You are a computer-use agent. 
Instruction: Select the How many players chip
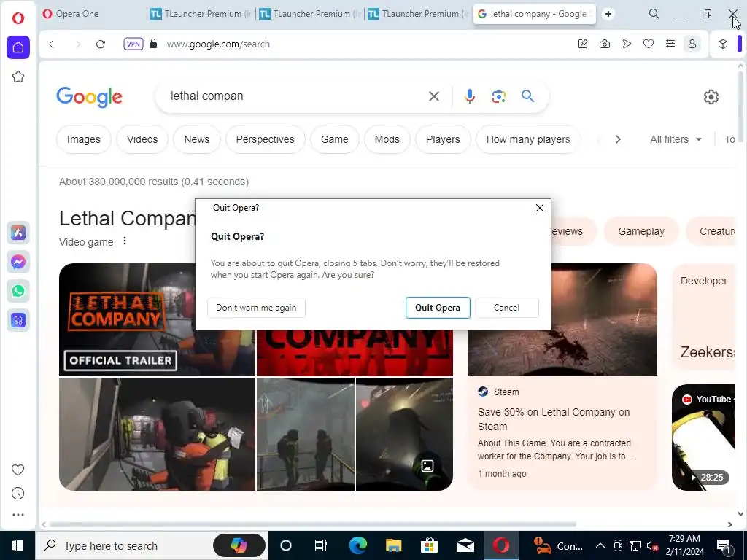click(528, 139)
